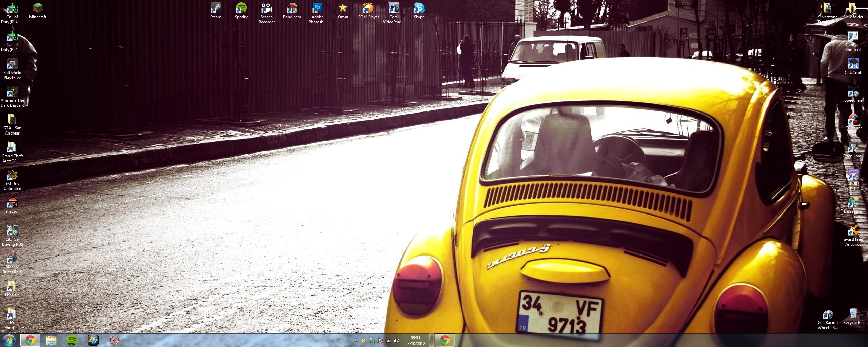Launch Battlefield Play4Free from the desktop
This screenshot has width=868, height=347.
tap(12, 69)
